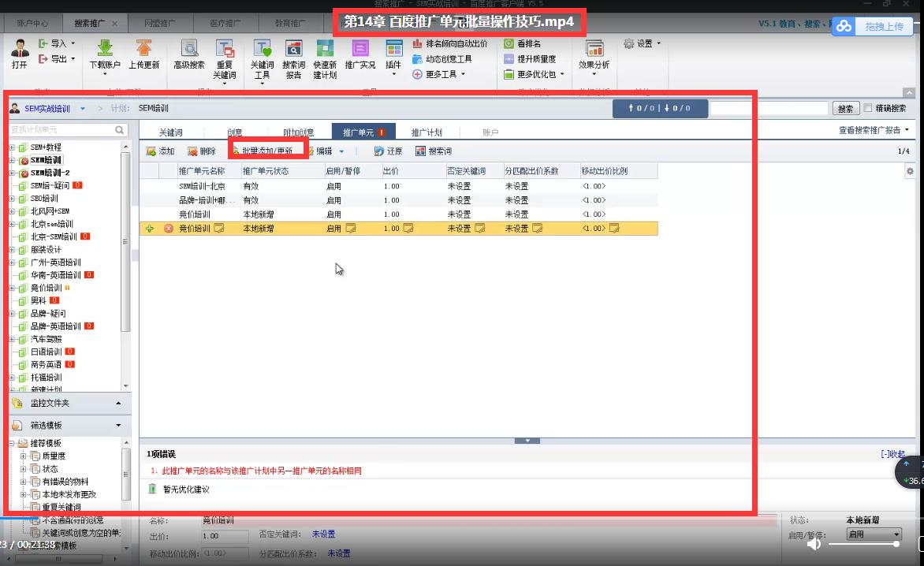The image size is (924, 566).
Task: Enable the 精确搜索 exact search checkbox
Action: 868,109
